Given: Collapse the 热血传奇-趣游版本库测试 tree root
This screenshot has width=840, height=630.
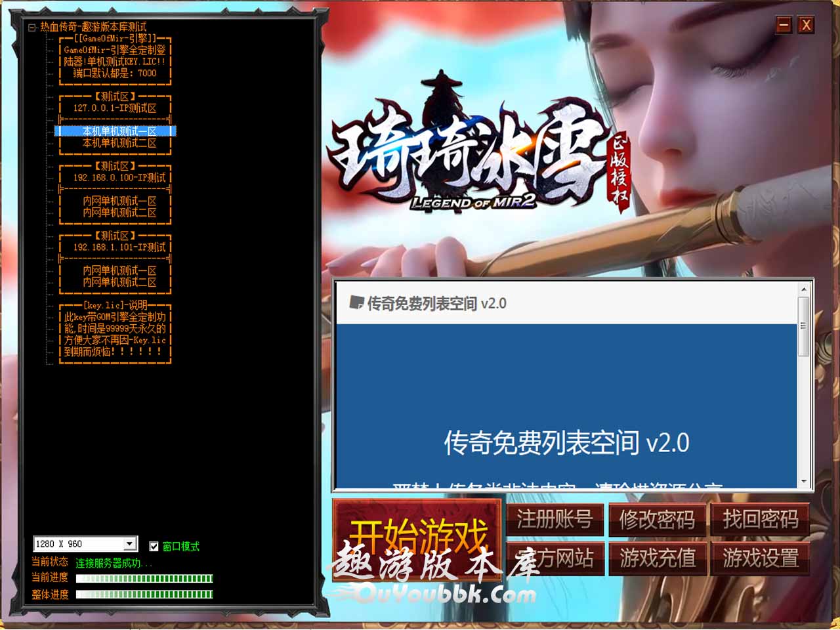Looking at the screenshot, I should pos(31,28).
